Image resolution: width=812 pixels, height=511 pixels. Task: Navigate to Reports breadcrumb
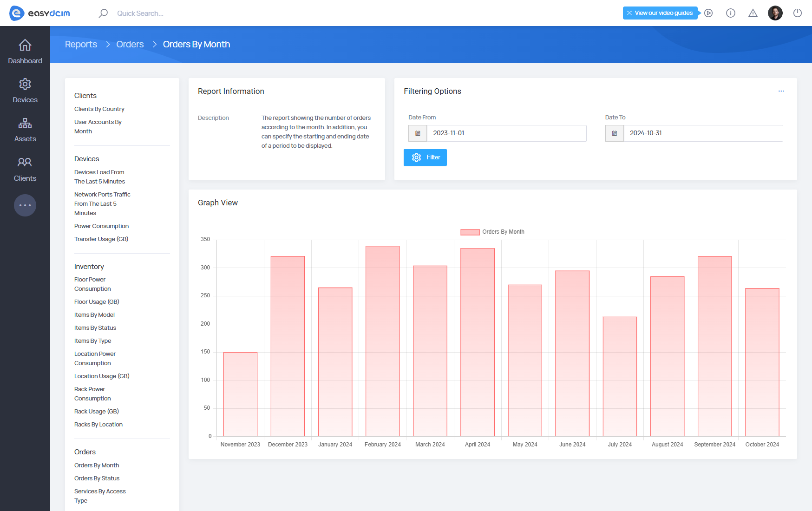tap(81, 44)
